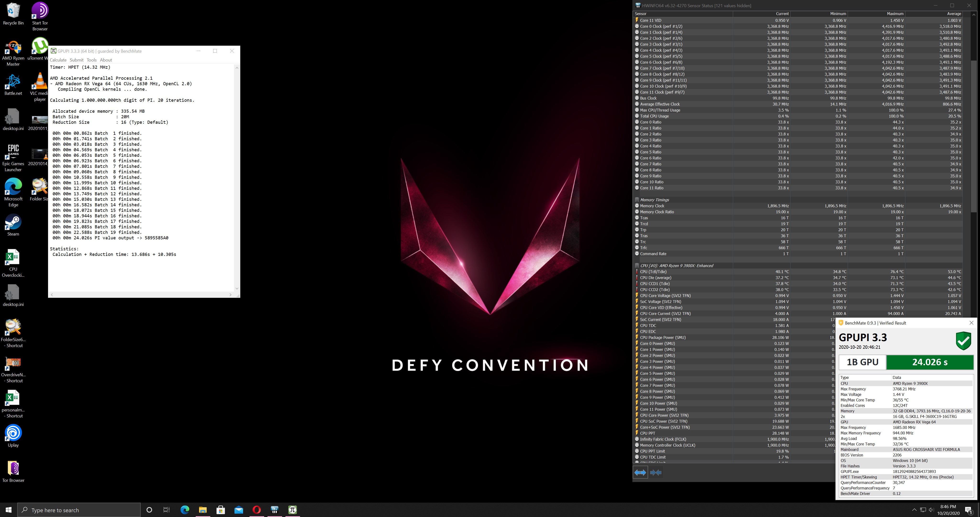Click the 1B GPU result label

click(x=863, y=362)
